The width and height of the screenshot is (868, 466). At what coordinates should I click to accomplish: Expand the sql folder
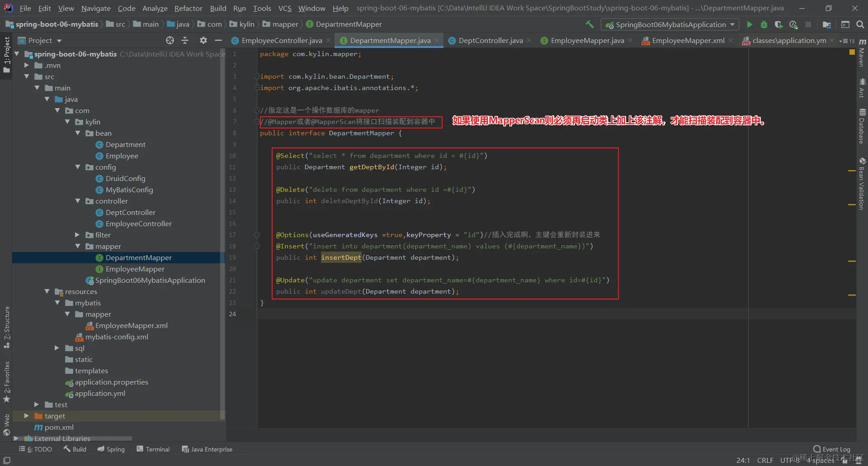click(x=57, y=348)
